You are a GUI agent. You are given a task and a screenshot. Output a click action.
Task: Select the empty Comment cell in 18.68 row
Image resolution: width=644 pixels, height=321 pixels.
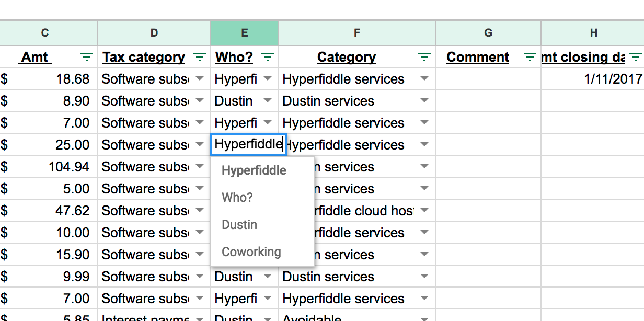pyautogui.click(x=488, y=79)
